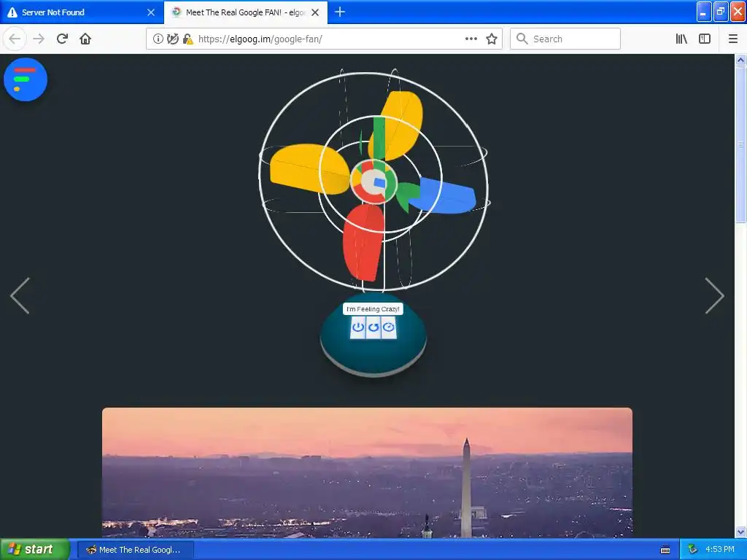Image resolution: width=747 pixels, height=560 pixels.
Task: Open the Home page button
Action: pyautogui.click(x=85, y=39)
